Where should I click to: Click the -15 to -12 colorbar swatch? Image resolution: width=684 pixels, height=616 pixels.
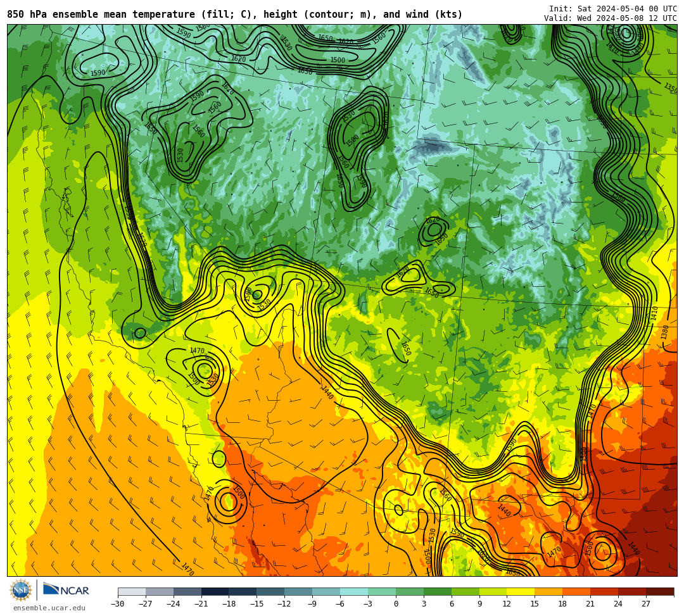coord(271,591)
